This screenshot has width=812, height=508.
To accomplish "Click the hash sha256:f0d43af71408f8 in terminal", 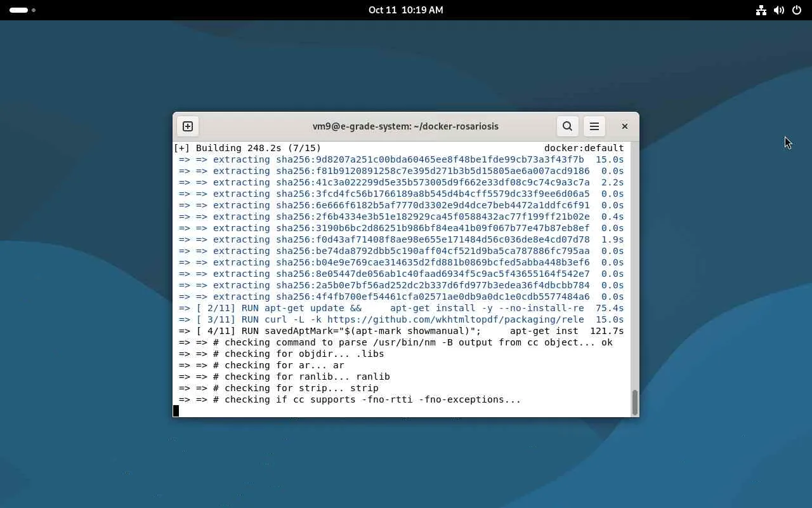I will point(433,239).
